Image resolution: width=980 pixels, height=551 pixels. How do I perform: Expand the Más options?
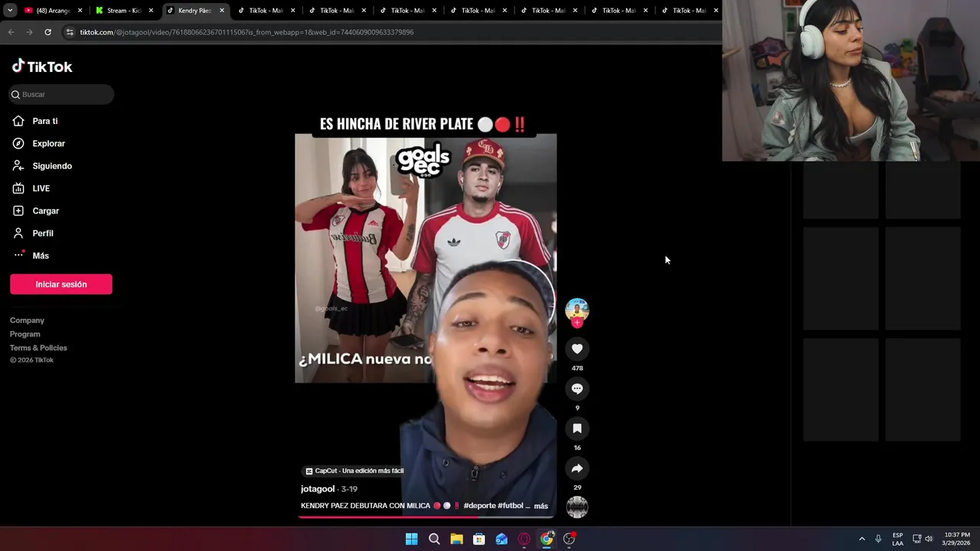(x=40, y=256)
